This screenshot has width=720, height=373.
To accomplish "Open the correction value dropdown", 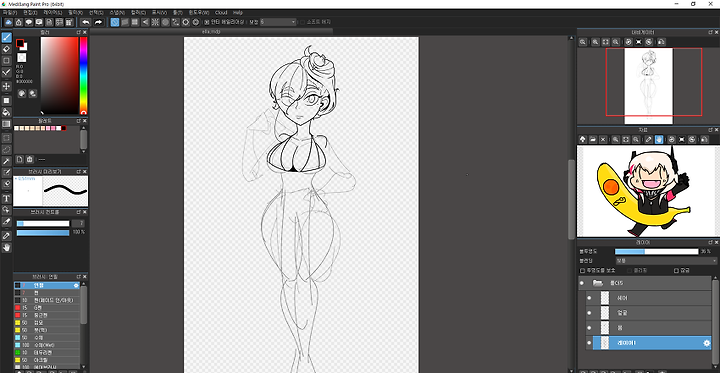I will tap(278, 22).
